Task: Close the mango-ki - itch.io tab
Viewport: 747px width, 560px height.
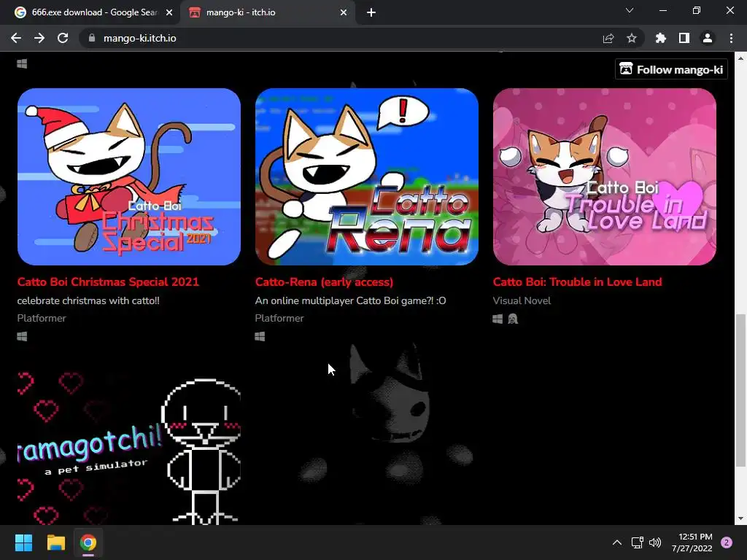Action: 344,12
